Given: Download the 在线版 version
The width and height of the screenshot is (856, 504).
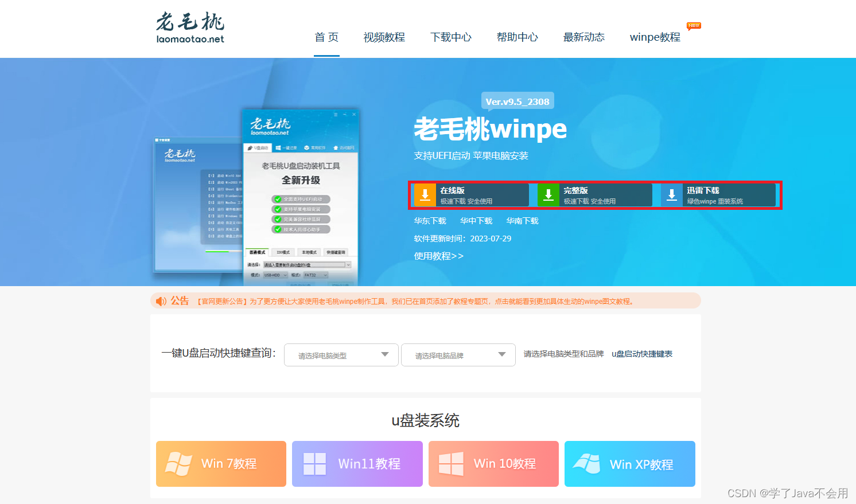Looking at the screenshot, I should tap(471, 195).
